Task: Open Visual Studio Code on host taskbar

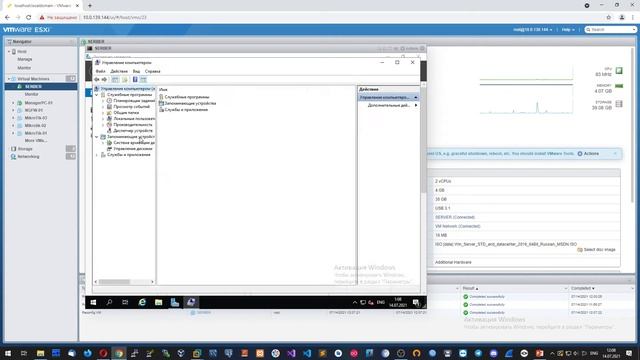Action: click(307, 353)
